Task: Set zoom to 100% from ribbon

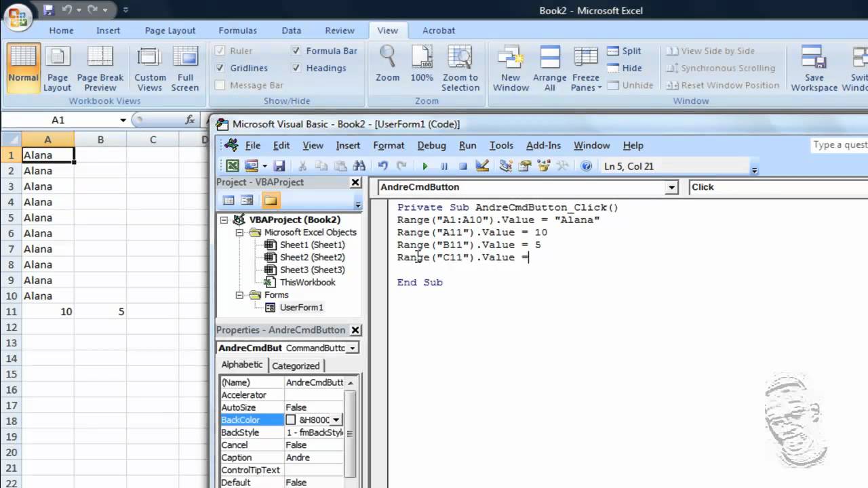Action: 422,64
